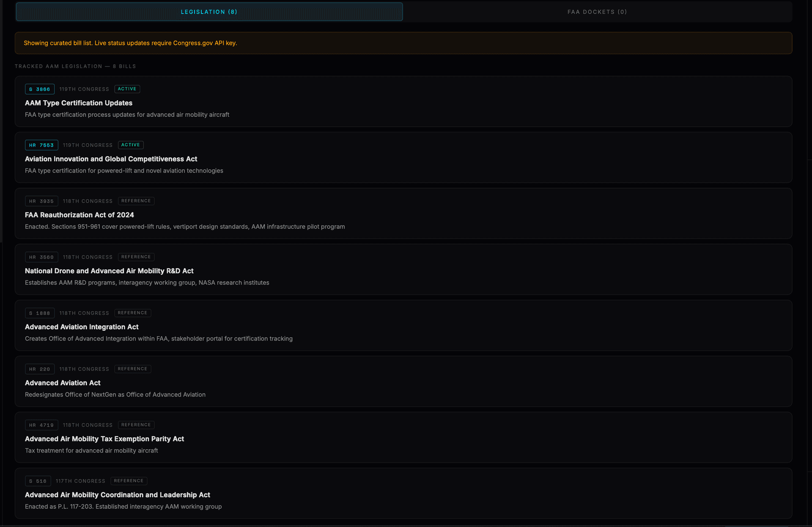Click REFERENCE badge on FAA Reauthorization Act
The image size is (812, 527).
click(136, 200)
